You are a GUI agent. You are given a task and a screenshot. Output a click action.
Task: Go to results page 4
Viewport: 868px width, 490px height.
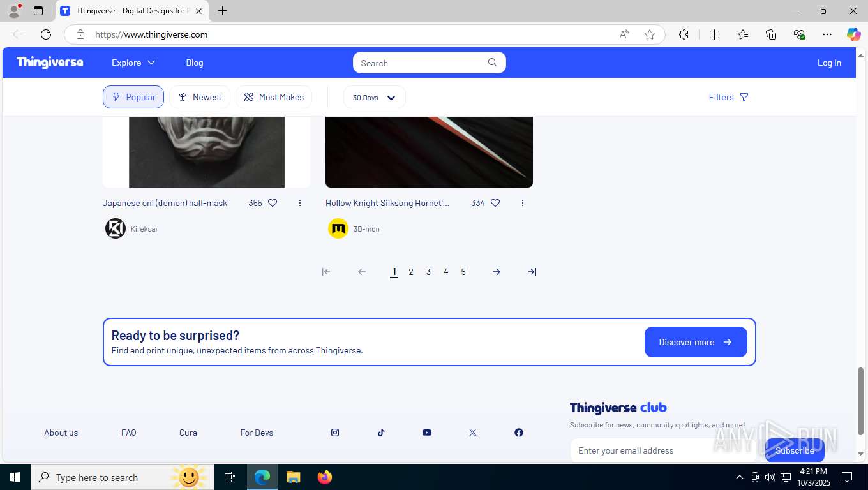[446, 272]
